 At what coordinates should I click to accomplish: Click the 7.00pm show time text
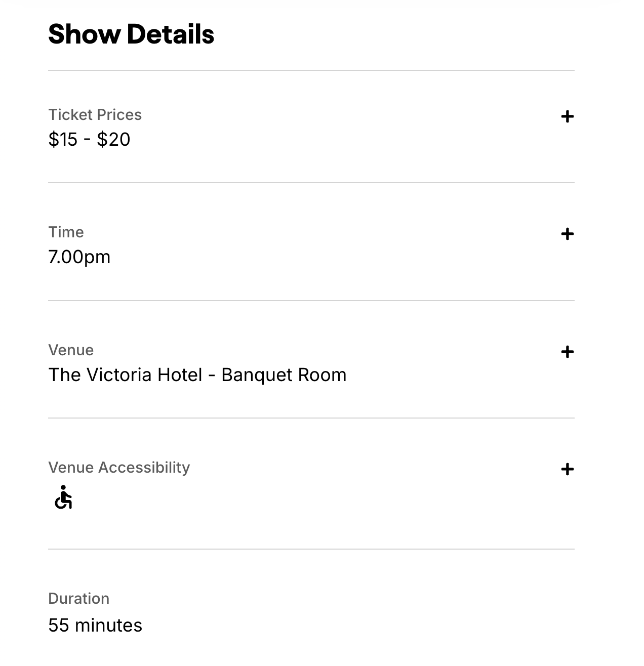pos(79,257)
